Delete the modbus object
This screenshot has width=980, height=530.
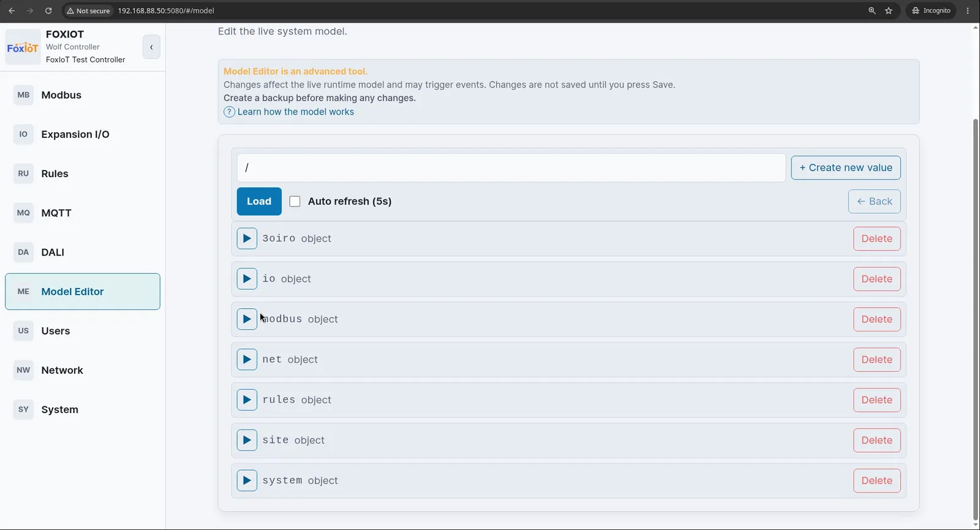pos(877,319)
